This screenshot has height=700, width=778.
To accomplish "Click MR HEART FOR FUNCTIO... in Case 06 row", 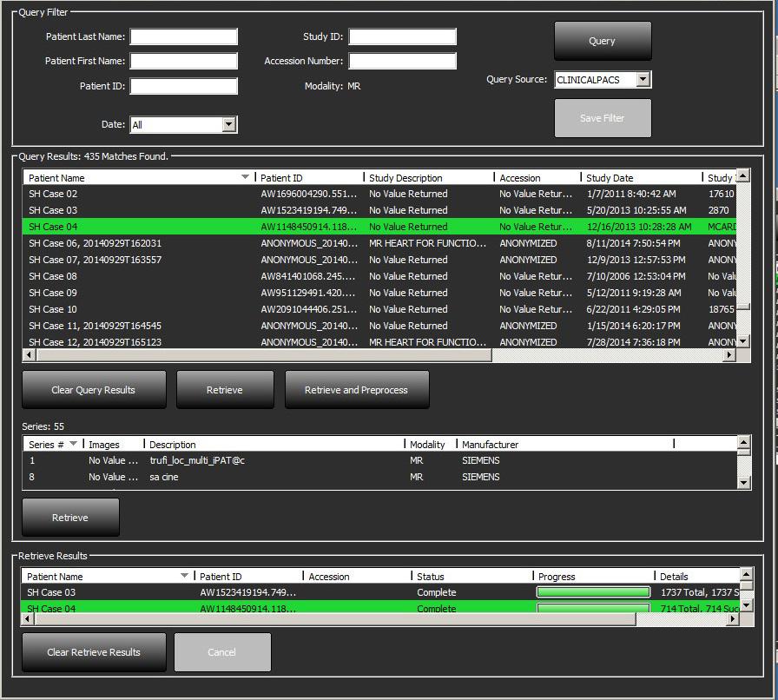I will coord(428,243).
